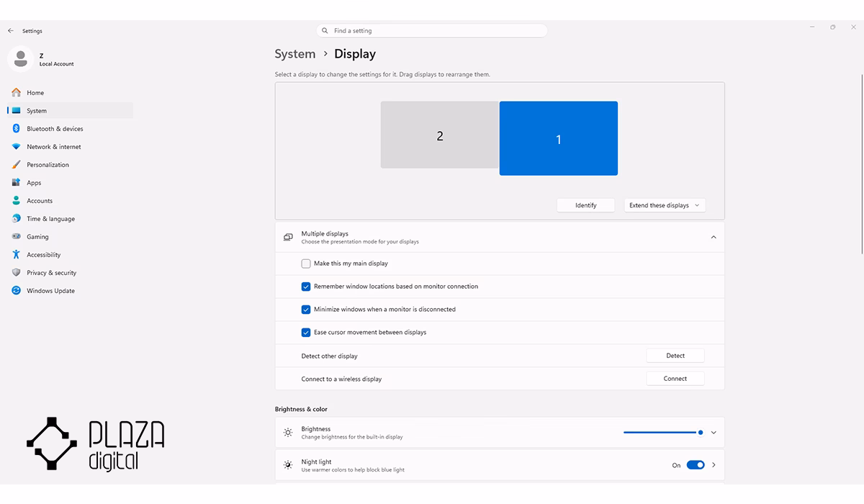Collapse the Multiple displays section chevron
Screen dimensions: 864x504
tap(714, 237)
